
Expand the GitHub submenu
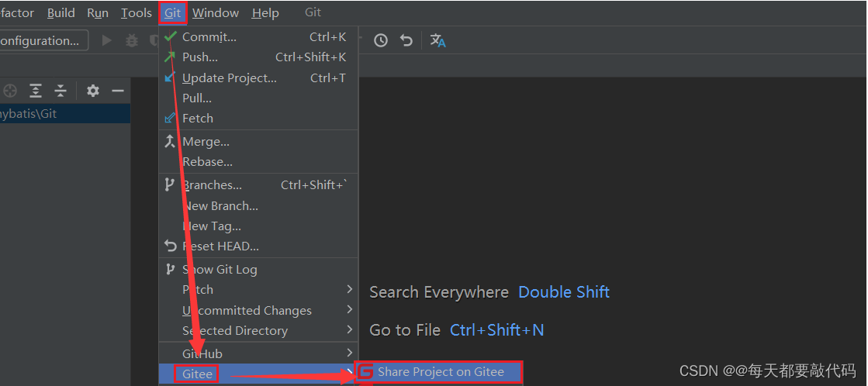pos(258,353)
